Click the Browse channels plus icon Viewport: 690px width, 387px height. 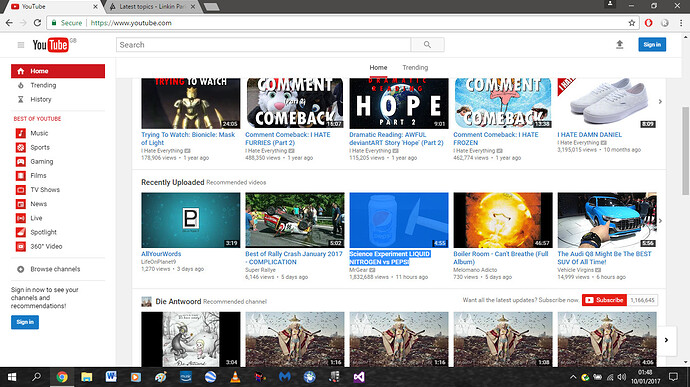[21, 269]
